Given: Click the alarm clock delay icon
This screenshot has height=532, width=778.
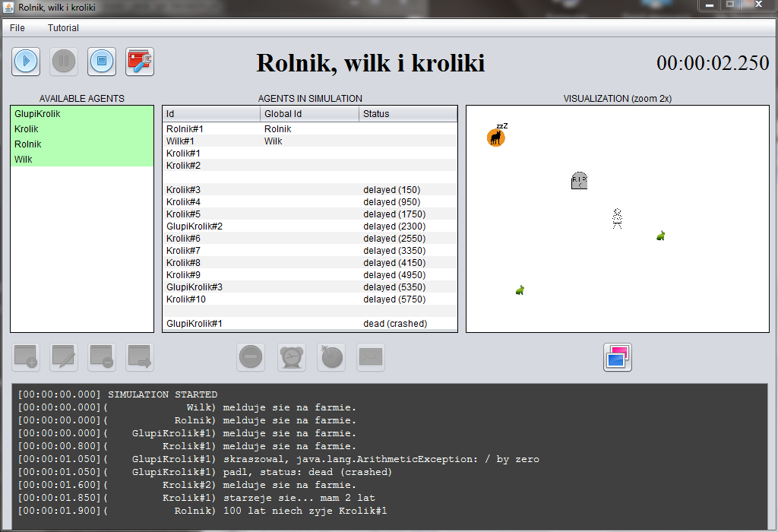Looking at the screenshot, I should click(x=292, y=357).
